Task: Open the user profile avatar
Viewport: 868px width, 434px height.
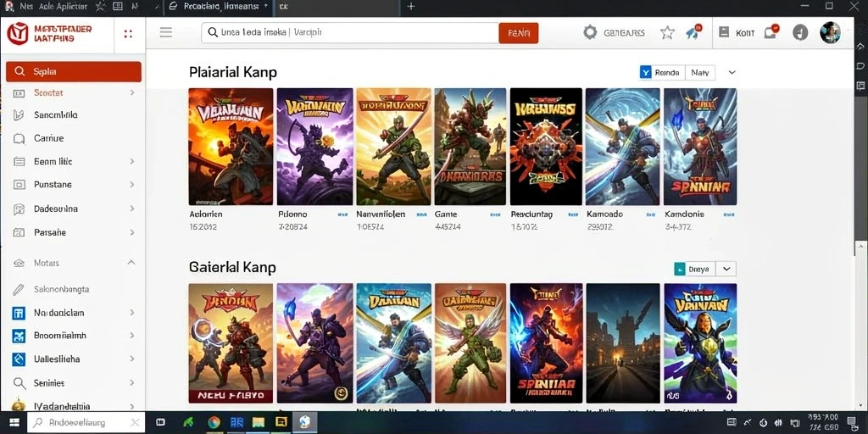Action: (830, 33)
